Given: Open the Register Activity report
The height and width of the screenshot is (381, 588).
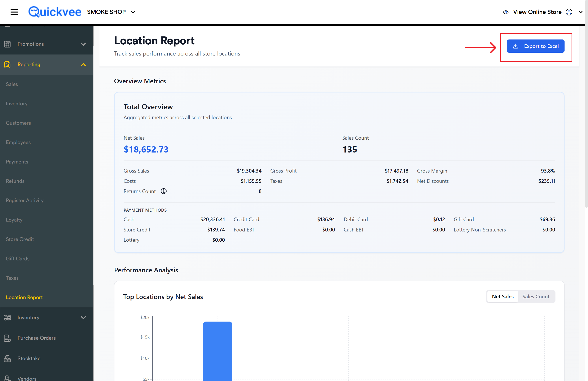Looking at the screenshot, I should [25, 200].
